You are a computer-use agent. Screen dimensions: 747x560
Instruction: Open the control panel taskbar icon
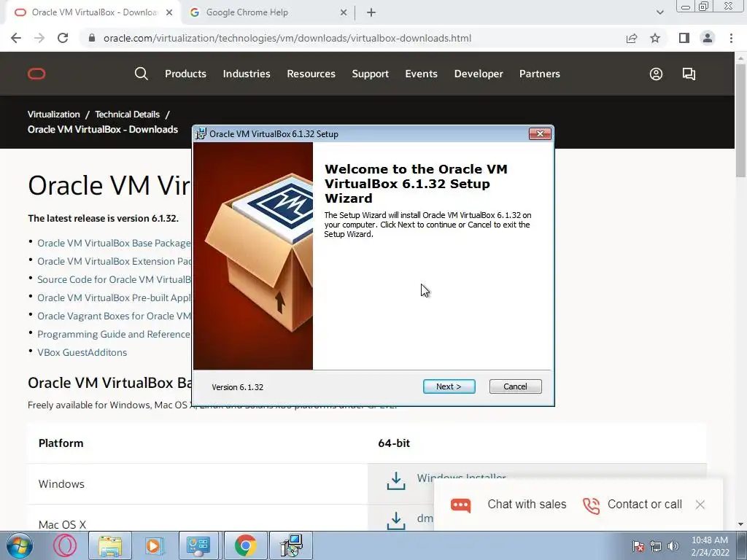[198, 545]
